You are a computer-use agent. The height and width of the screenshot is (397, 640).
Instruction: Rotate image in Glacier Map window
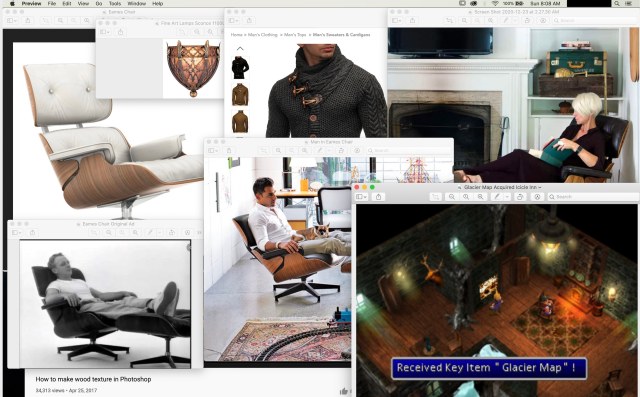pyautogui.click(x=520, y=197)
